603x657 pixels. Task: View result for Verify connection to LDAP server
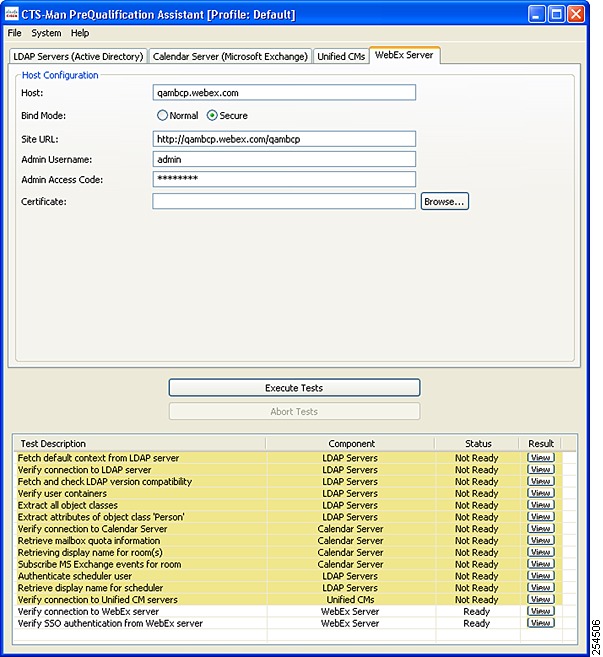pos(541,469)
